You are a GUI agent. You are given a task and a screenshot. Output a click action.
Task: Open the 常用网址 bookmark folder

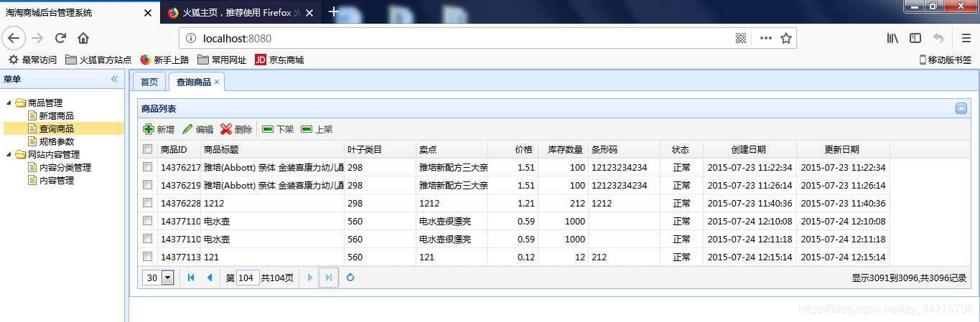pos(222,60)
